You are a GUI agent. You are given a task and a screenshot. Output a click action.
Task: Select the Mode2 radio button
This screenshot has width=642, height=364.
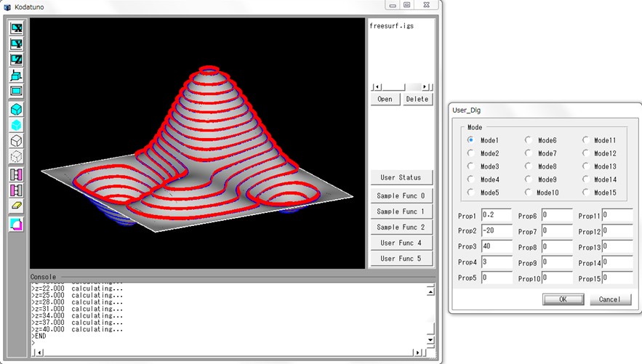[x=471, y=153]
